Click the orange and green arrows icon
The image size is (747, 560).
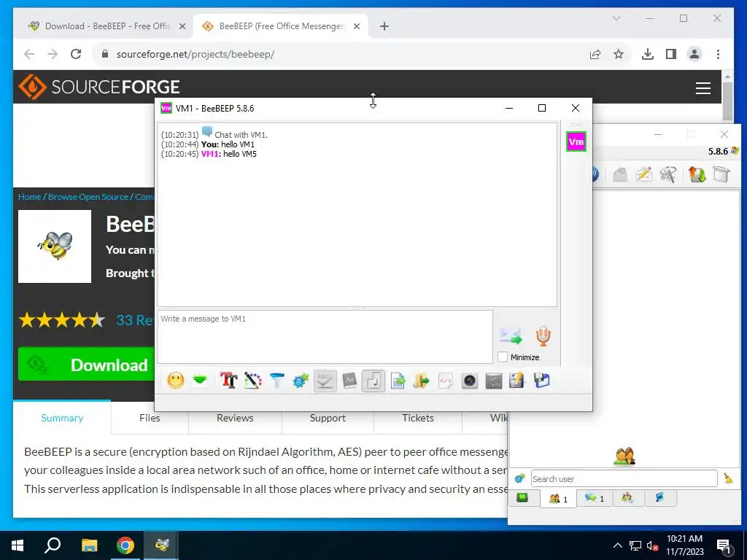tap(697, 174)
